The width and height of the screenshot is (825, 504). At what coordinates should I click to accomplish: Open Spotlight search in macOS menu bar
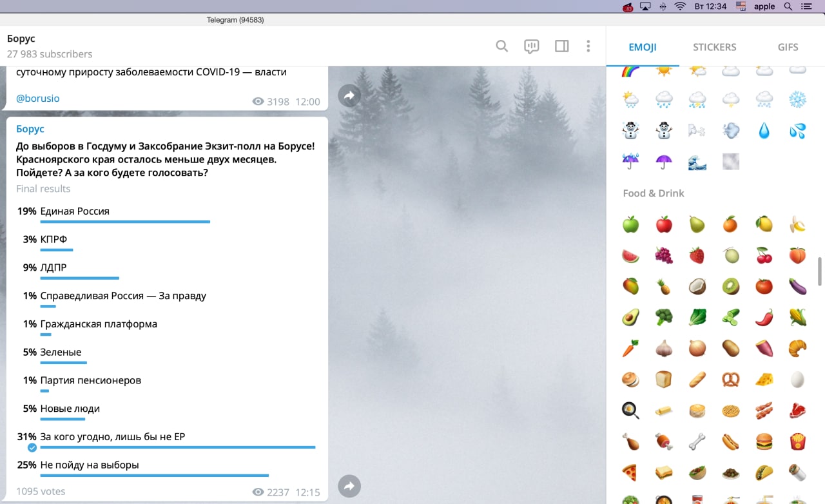[x=788, y=6]
